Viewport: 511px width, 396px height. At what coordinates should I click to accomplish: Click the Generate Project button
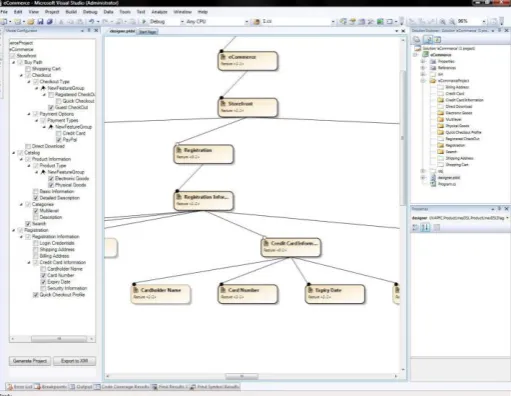30,361
